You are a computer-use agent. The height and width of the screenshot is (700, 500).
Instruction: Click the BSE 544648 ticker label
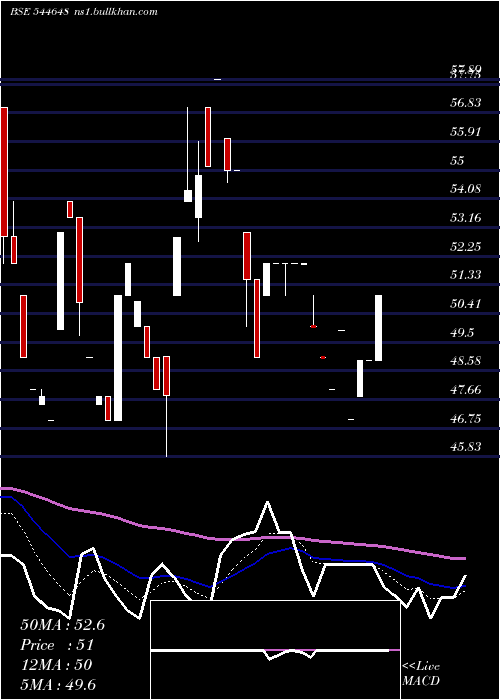click(39, 12)
